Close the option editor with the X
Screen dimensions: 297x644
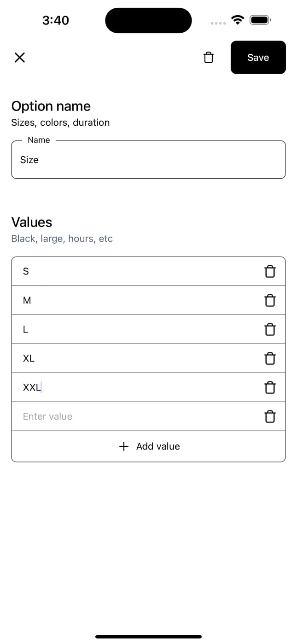19,57
